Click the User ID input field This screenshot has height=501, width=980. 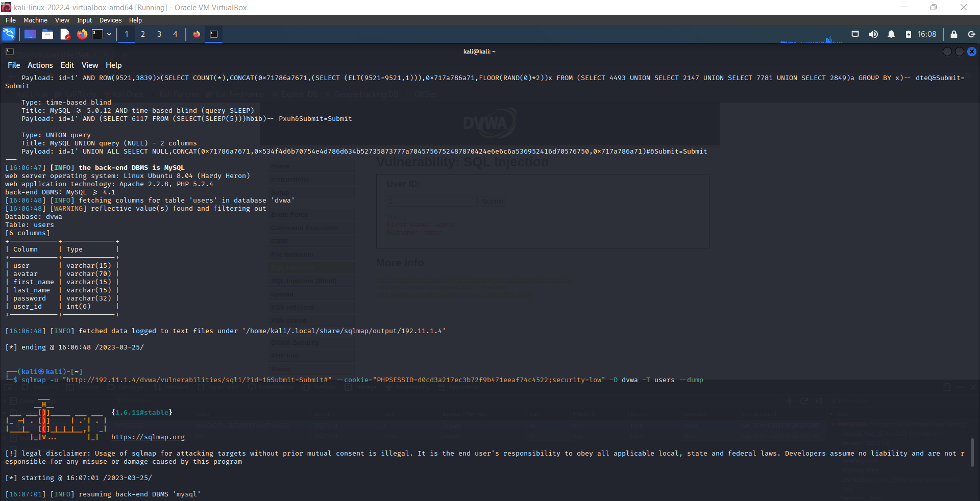point(431,201)
